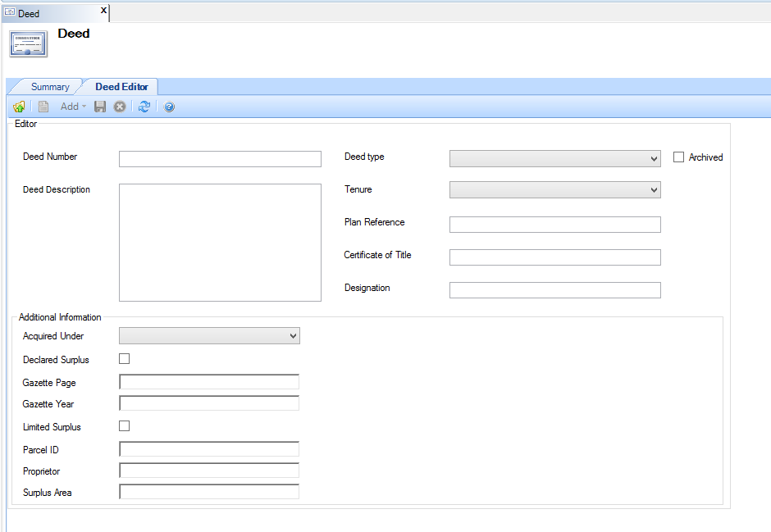The height and width of the screenshot is (532, 771).
Task: Open the Acquired Under combo box
Action: [209, 335]
